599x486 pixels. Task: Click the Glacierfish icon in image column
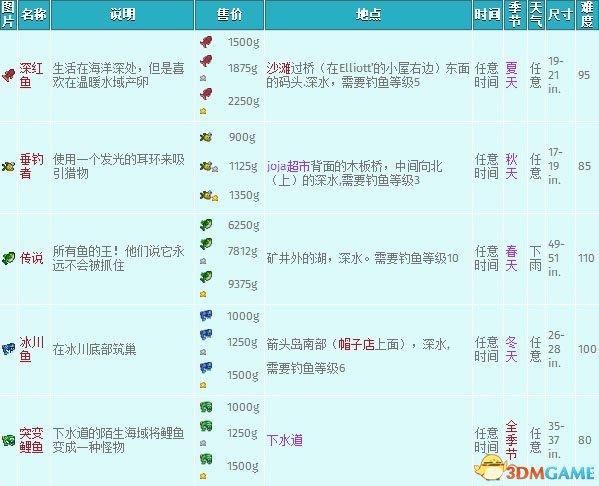(8, 349)
